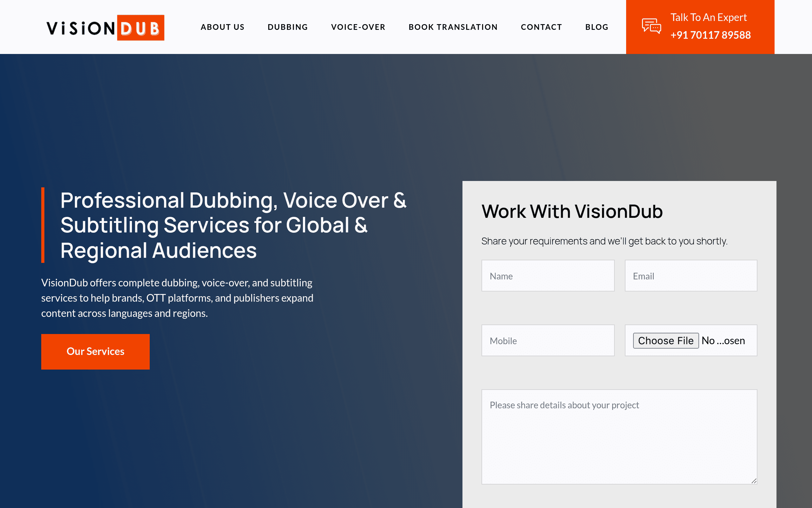This screenshot has width=812, height=508.
Task: Click the Choose File button
Action: 666,341
